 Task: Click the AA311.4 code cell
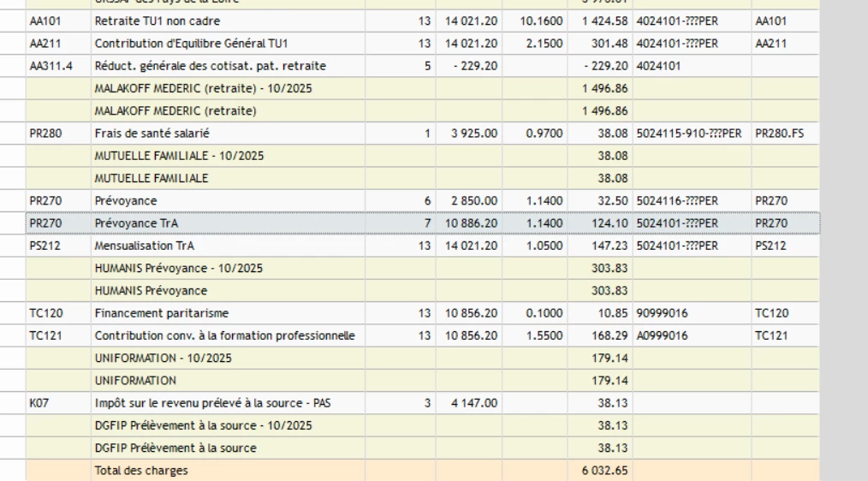pos(58,66)
